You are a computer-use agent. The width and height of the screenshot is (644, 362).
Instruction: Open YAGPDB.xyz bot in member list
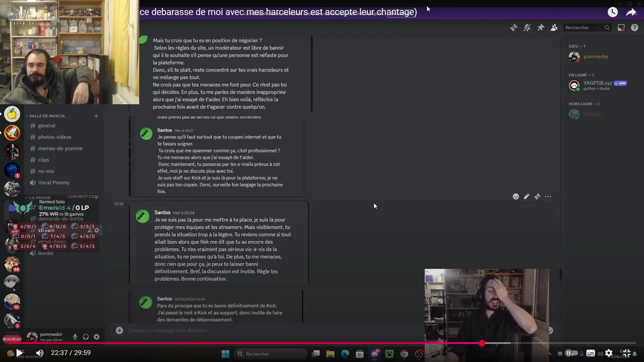[x=598, y=85]
